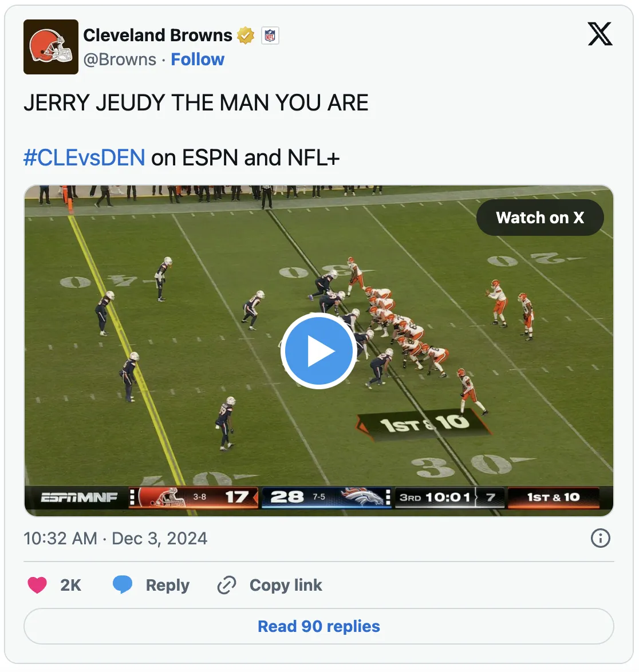Viewport: 639px width, 672px height.
Task: Click the X logo icon
Action: pos(599,34)
